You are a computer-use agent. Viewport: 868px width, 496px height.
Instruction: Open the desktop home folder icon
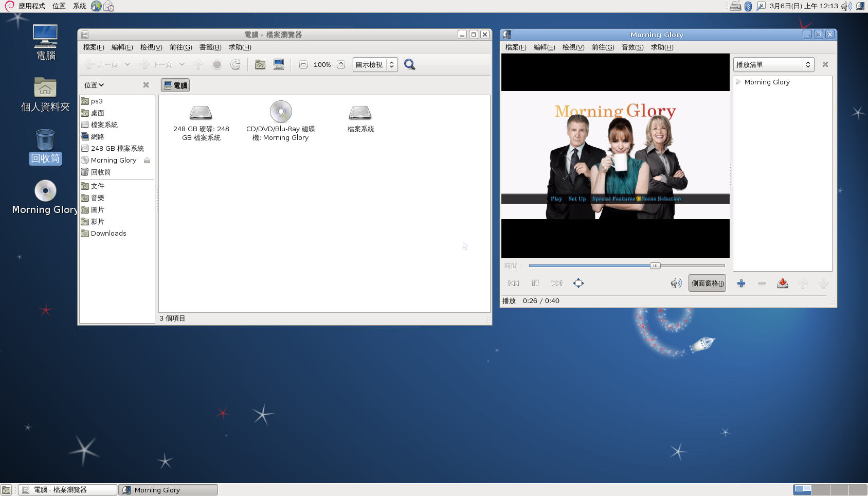click(45, 87)
